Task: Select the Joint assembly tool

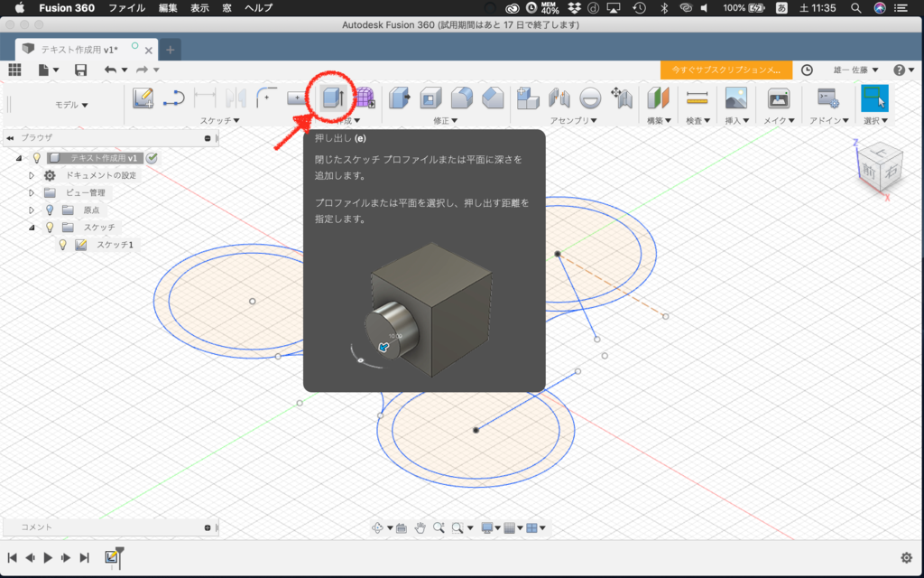Action: tap(559, 98)
